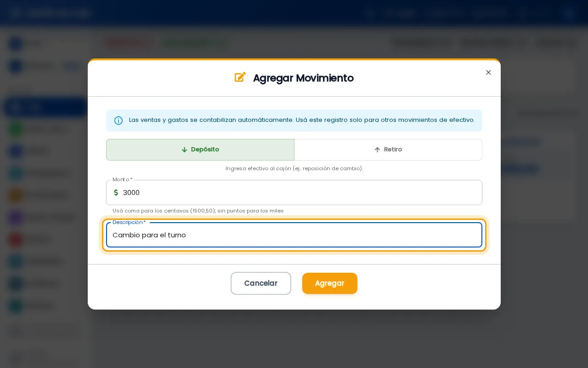Click the edit pencil icon beside the title
Image resolution: width=588 pixels, height=368 pixels.
[x=240, y=77]
